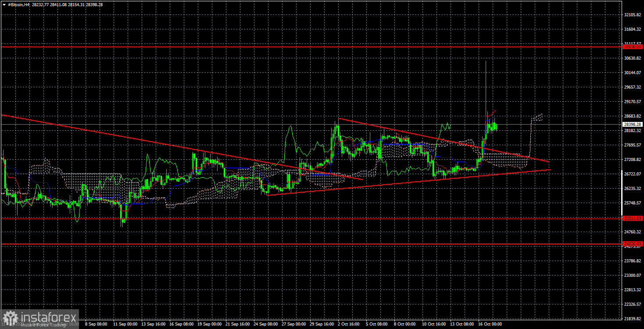Click the 27695.57 price axis value

point(633,145)
